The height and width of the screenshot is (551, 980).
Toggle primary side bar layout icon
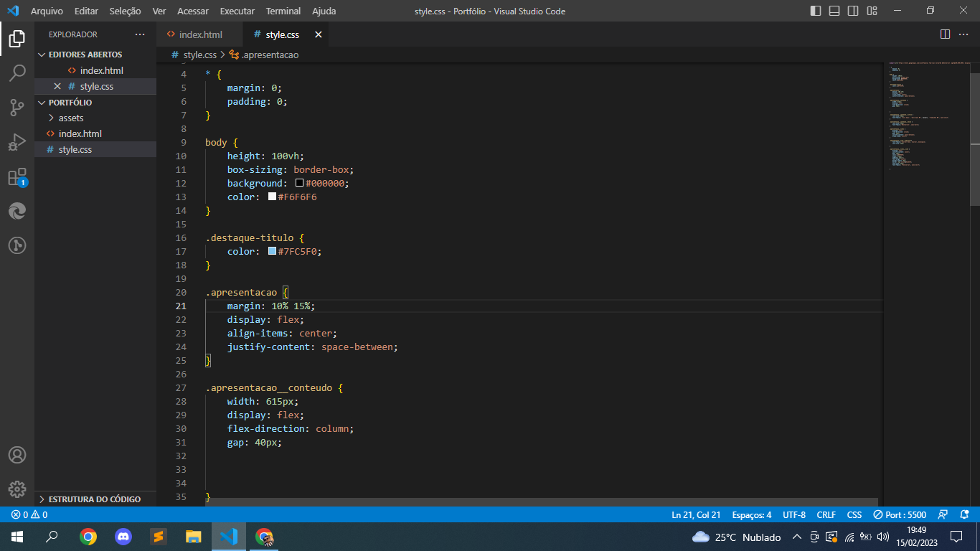pyautogui.click(x=816, y=11)
